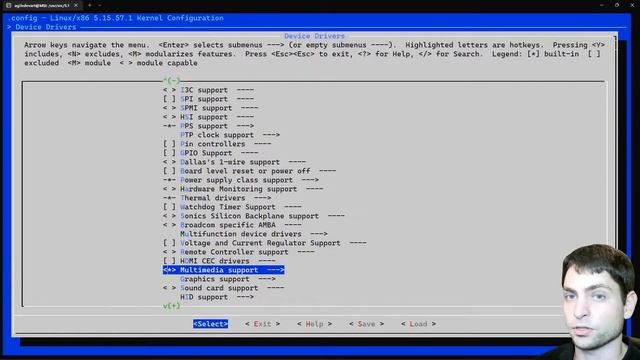Click the Exit button
This screenshot has width=640, height=360.
262,324
